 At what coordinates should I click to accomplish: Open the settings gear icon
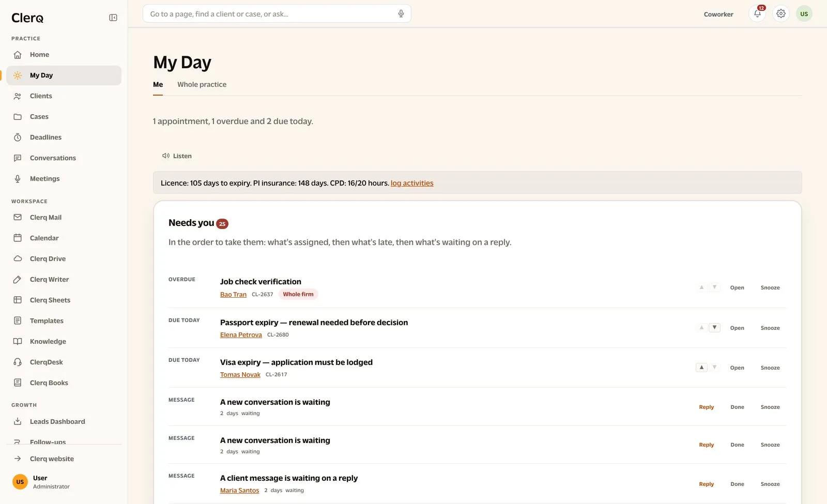click(x=781, y=14)
